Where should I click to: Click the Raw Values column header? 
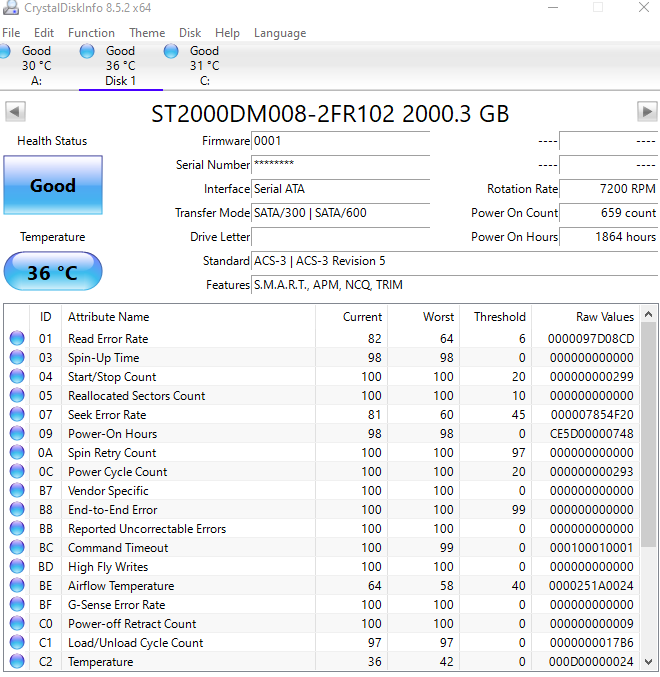point(585,317)
